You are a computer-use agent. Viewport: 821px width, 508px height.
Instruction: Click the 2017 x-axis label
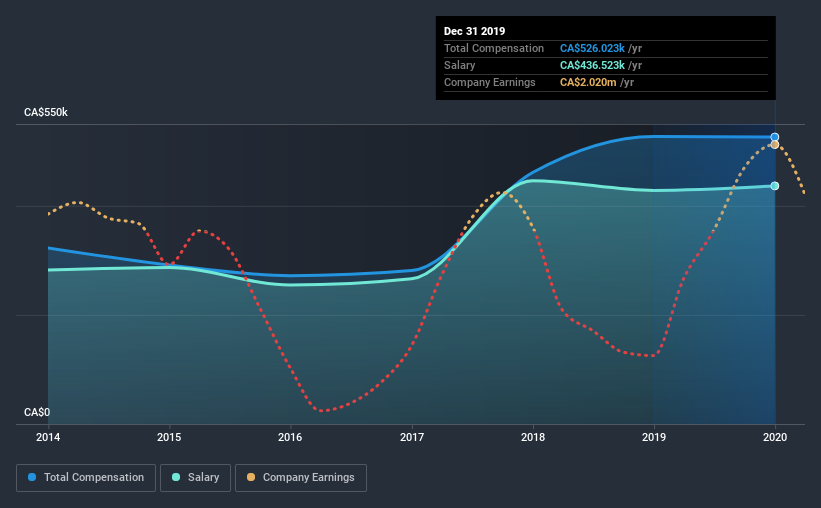[x=412, y=437]
